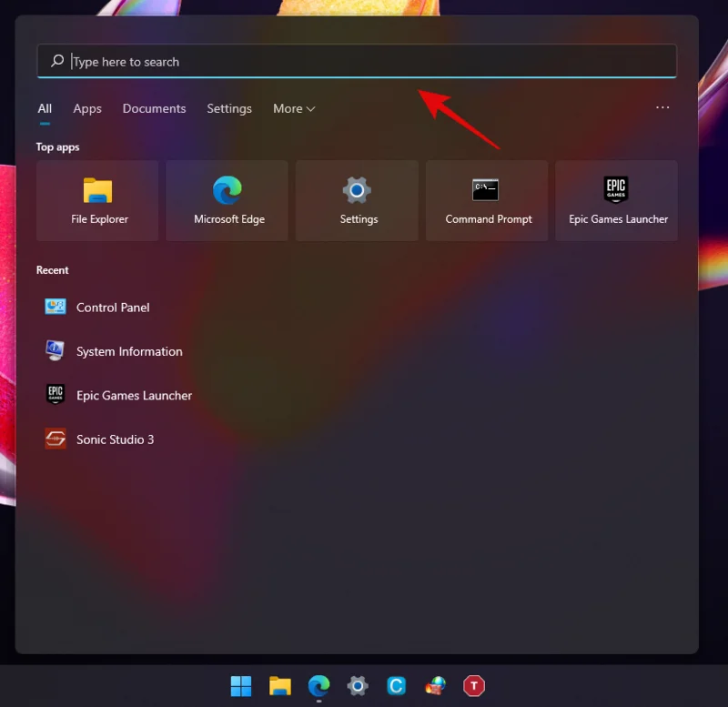Open Epic Games Launcher from Top apps
Screen dimensions: 728x707
click(x=616, y=200)
